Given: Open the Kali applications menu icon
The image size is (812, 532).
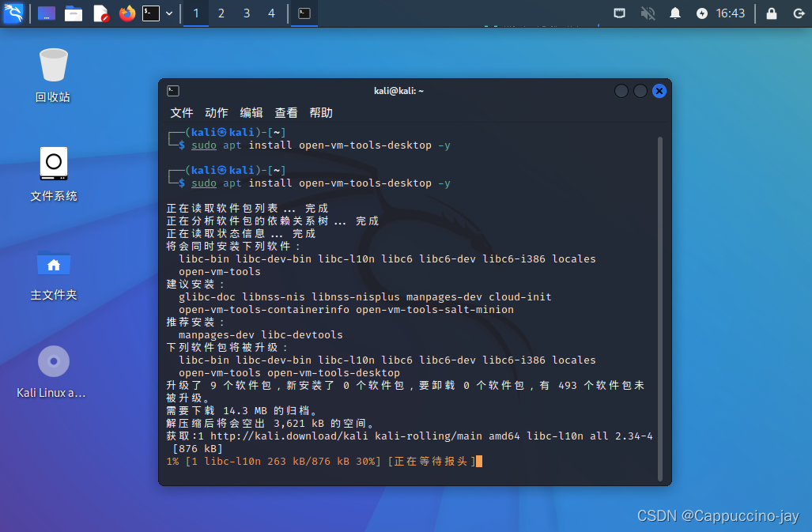Looking at the screenshot, I should click(13, 13).
